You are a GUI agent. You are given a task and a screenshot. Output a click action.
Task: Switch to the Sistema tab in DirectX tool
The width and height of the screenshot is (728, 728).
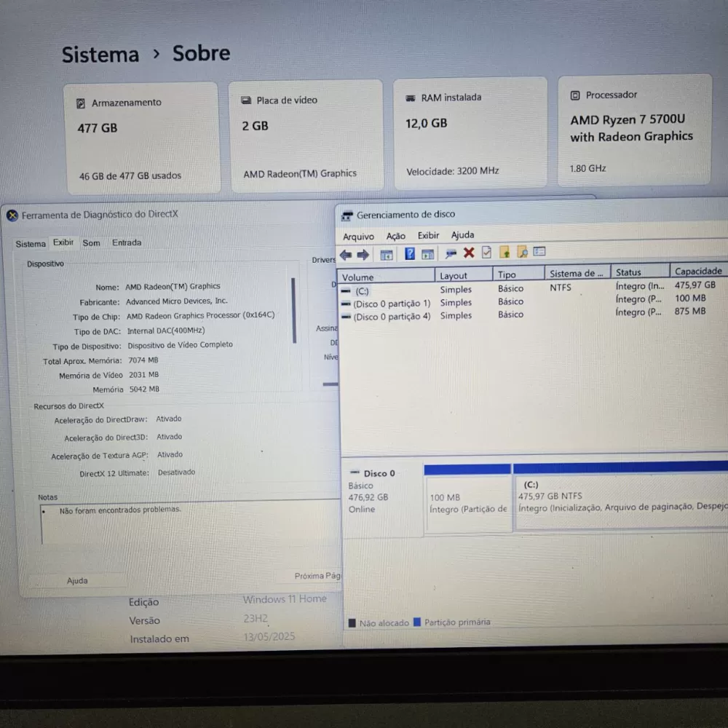[31, 244]
